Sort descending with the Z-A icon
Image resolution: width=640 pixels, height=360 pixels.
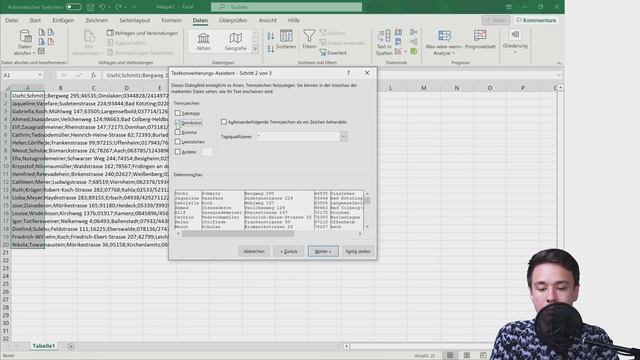pos(271,49)
